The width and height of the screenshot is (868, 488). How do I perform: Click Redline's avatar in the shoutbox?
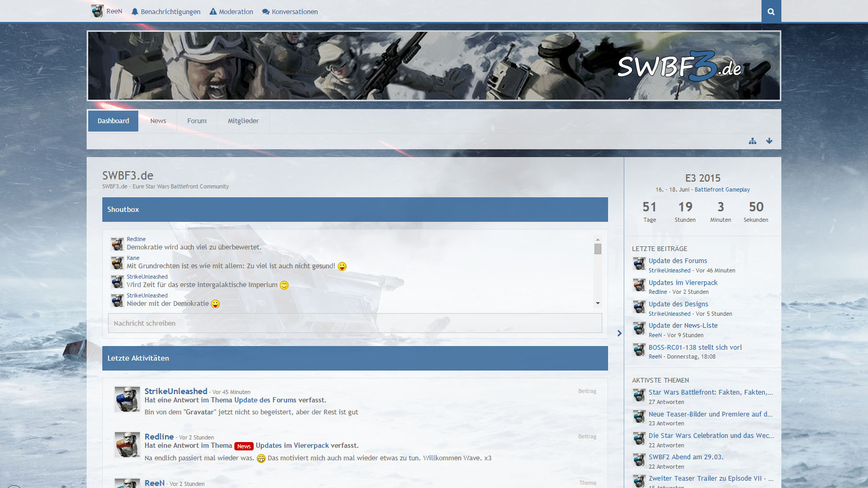[117, 244]
